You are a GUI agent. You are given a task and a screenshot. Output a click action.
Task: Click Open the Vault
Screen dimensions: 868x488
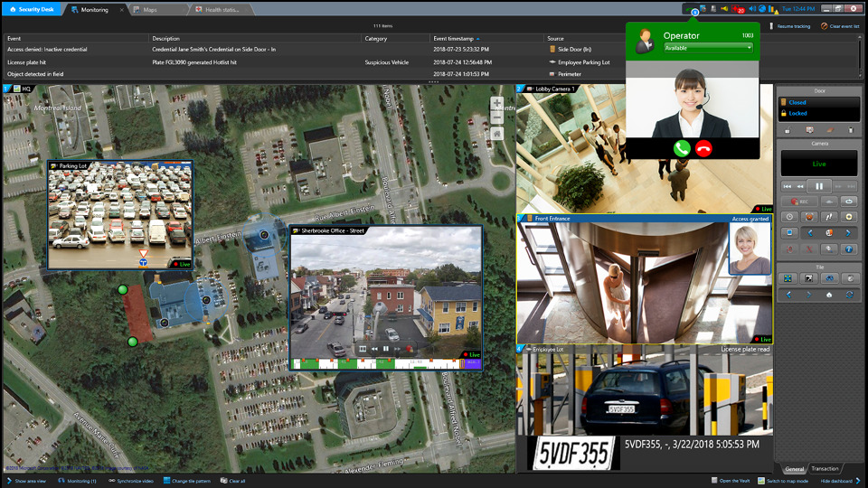(x=731, y=481)
